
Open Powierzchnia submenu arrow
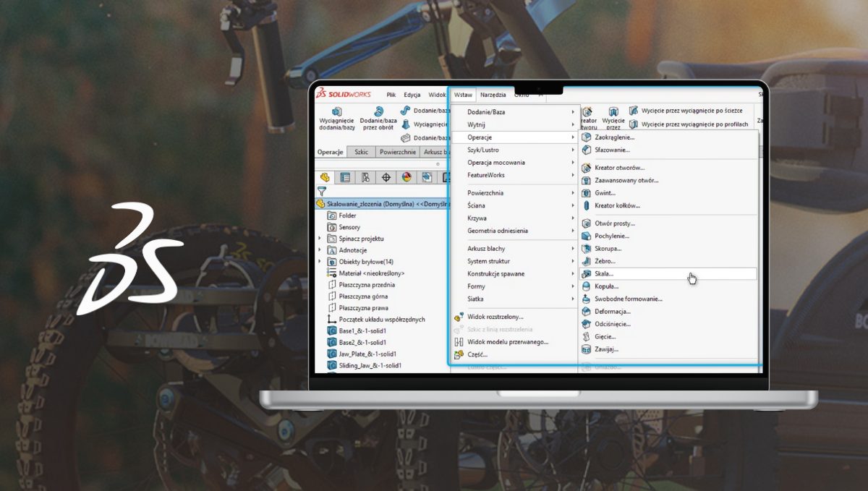(573, 193)
